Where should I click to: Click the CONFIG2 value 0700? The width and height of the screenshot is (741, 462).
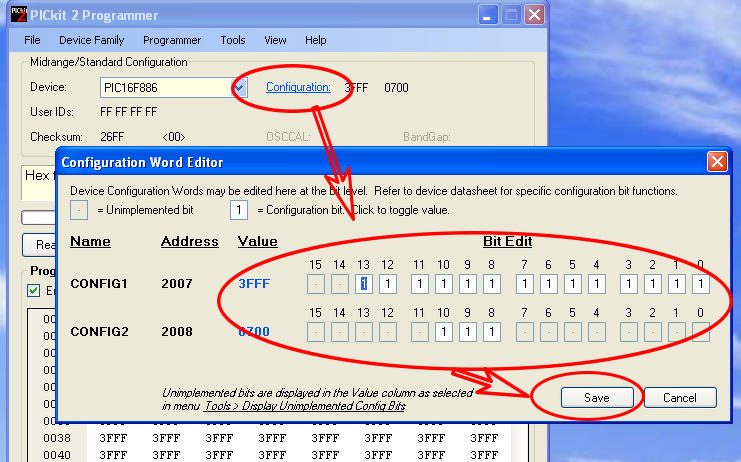pyautogui.click(x=254, y=332)
